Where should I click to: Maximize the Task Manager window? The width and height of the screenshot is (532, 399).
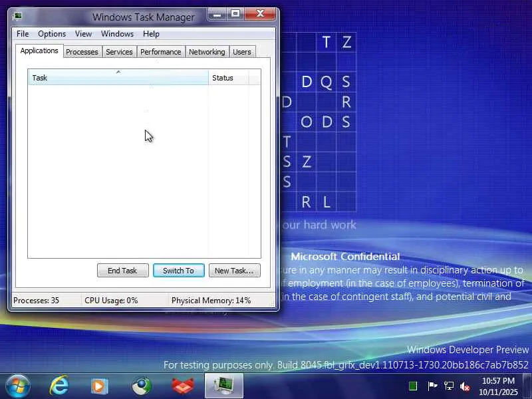[235, 14]
